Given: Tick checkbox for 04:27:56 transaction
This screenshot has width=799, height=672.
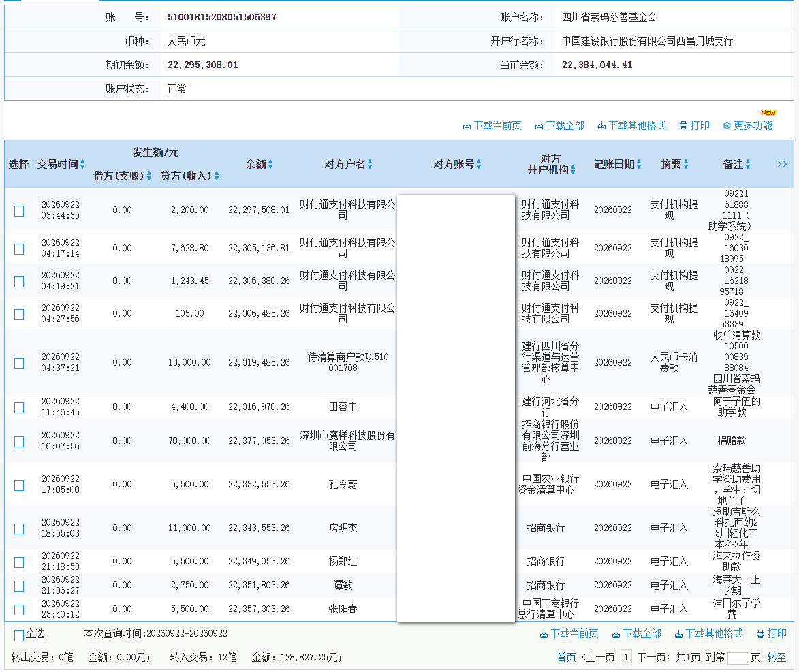Looking at the screenshot, I should pos(19,315).
